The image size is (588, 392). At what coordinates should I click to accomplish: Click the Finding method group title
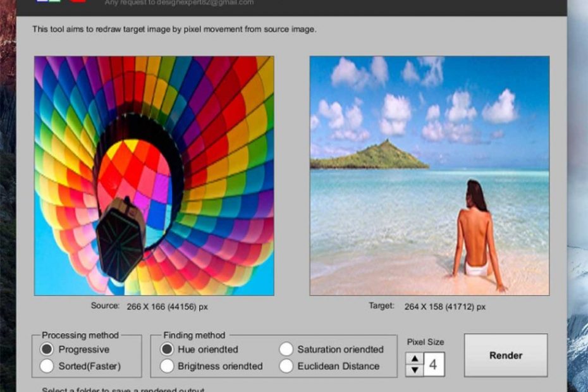tap(193, 335)
